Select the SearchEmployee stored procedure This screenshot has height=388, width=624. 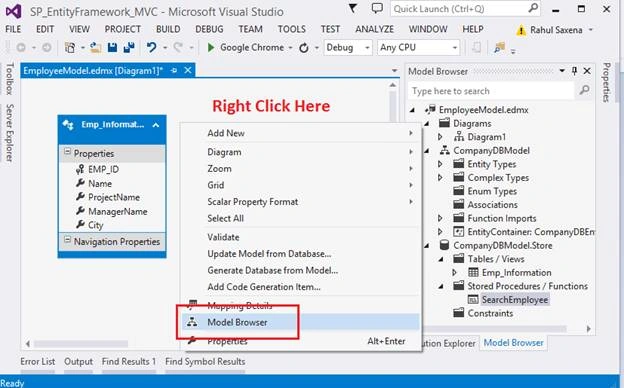point(515,300)
